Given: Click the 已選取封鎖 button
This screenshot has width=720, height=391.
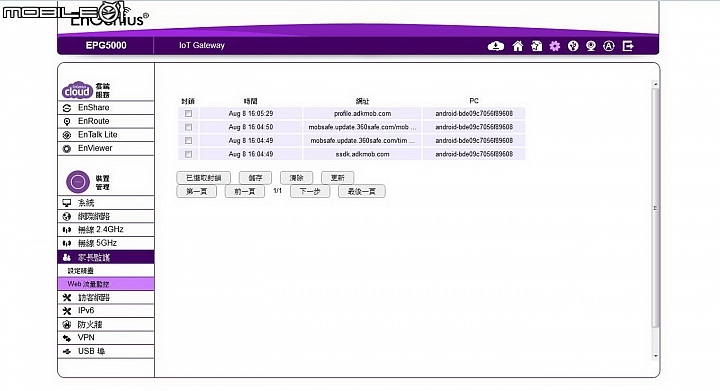Looking at the screenshot, I should (203, 178).
